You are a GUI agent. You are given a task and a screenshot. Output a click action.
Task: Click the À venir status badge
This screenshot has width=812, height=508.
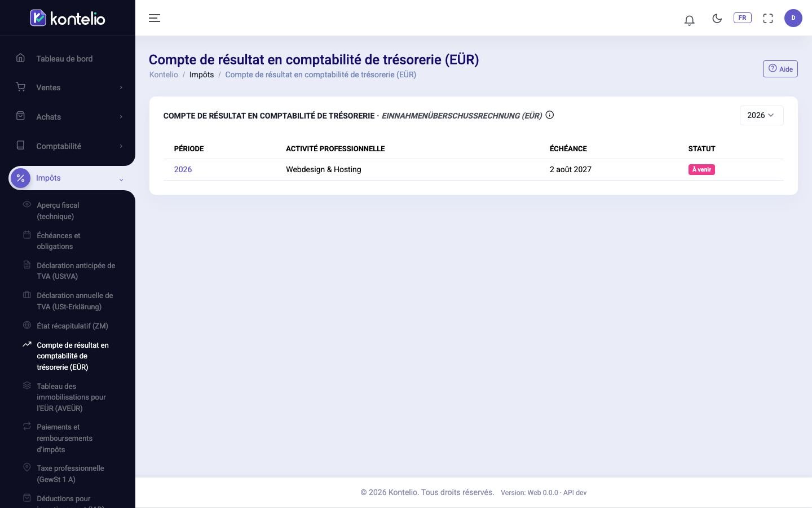click(x=701, y=169)
